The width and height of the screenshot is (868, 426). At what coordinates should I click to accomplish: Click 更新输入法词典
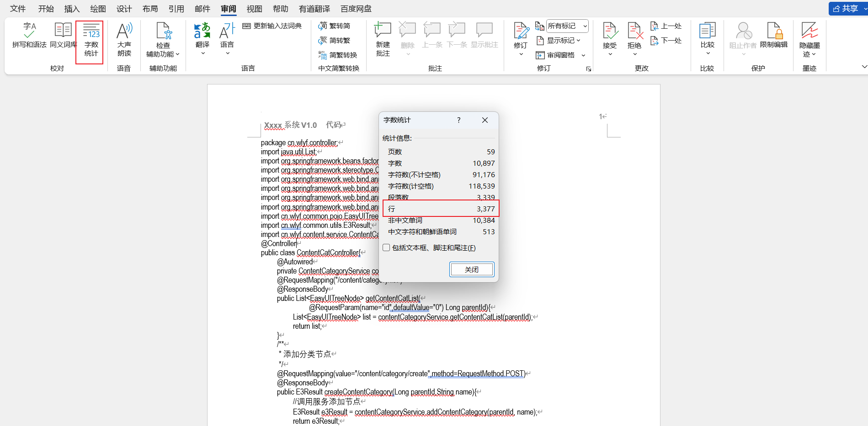pyautogui.click(x=272, y=26)
